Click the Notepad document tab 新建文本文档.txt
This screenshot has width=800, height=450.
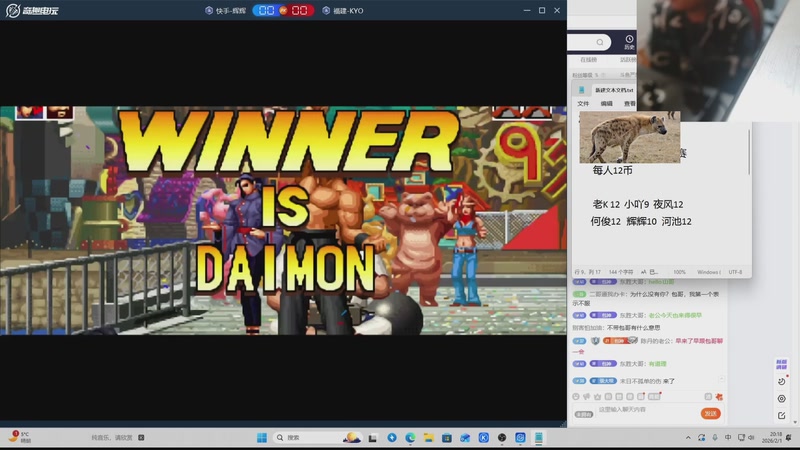coord(614,90)
